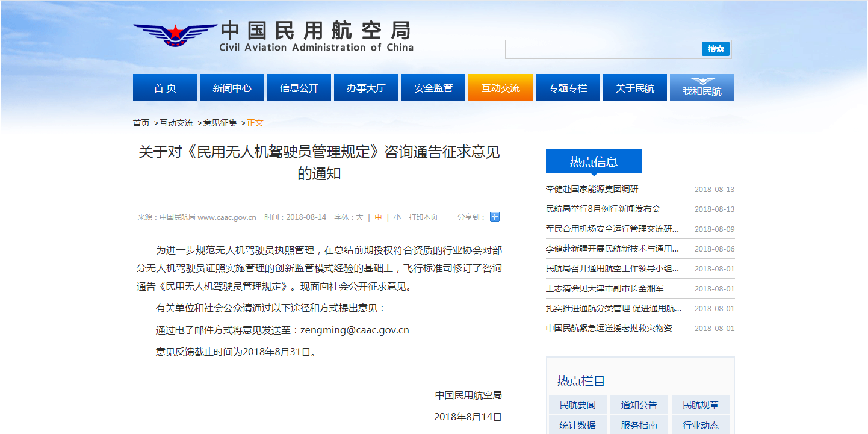Open the 我和民航 winged nav item

[x=702, y=88]
